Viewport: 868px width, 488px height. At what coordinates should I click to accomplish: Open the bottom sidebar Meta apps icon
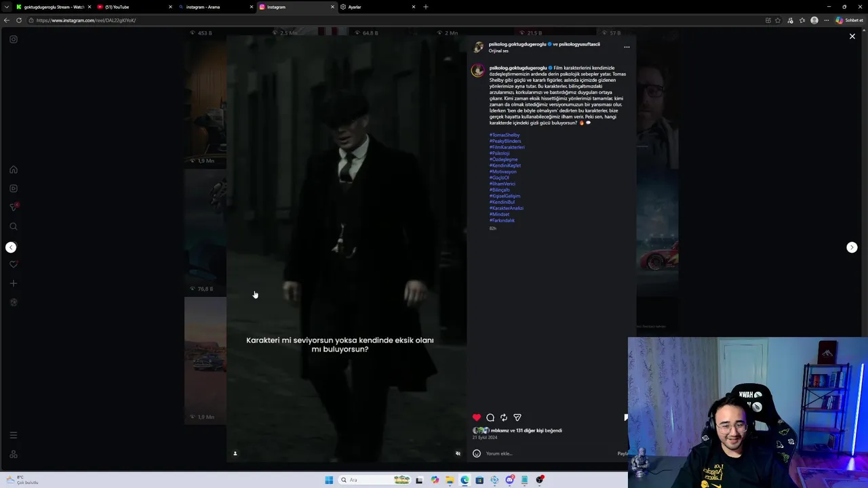coord(14,454)
